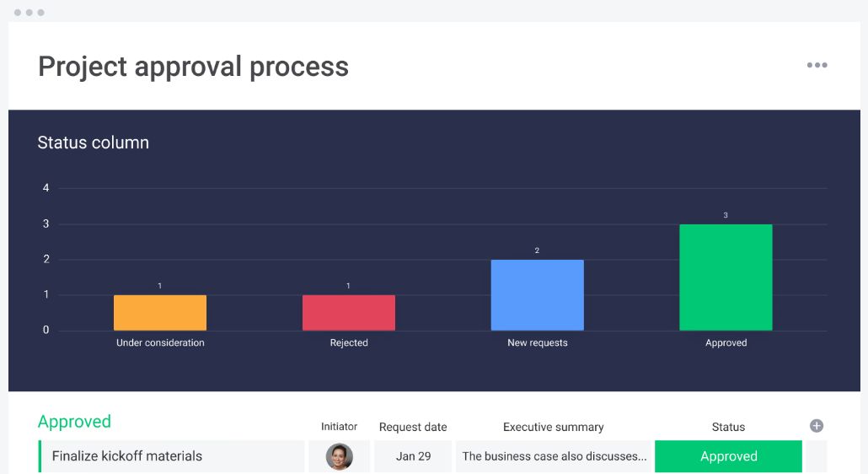Viewport: 868px width, 474px height.
Task: Open 'The business case also discusses...' summary cell
Action: tap(555, 456)
